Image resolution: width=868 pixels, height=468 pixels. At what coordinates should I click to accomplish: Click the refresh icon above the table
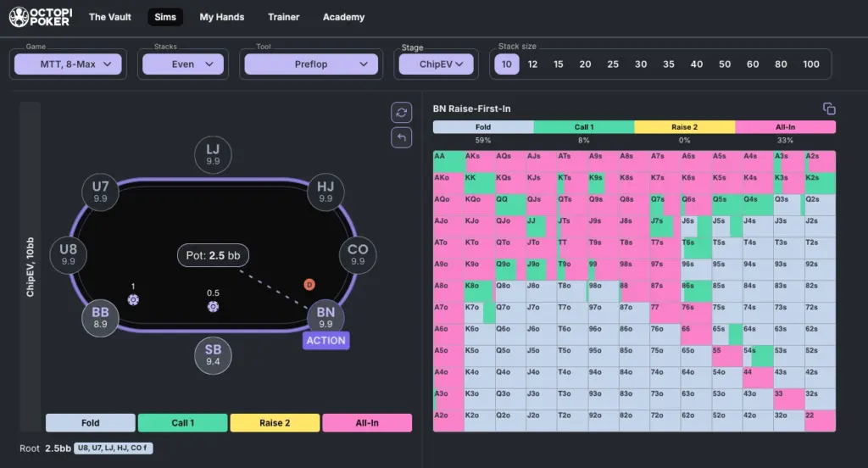[x=401, y=113]
